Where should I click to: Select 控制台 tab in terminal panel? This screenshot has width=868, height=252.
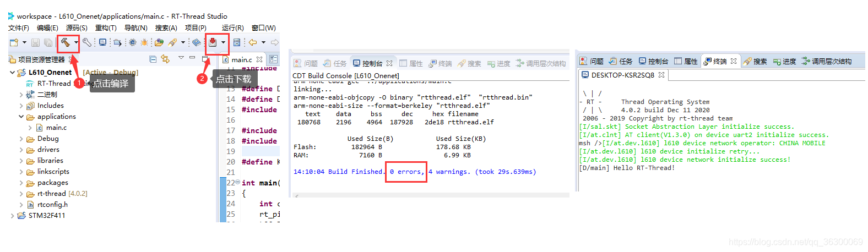coord(653,61)
